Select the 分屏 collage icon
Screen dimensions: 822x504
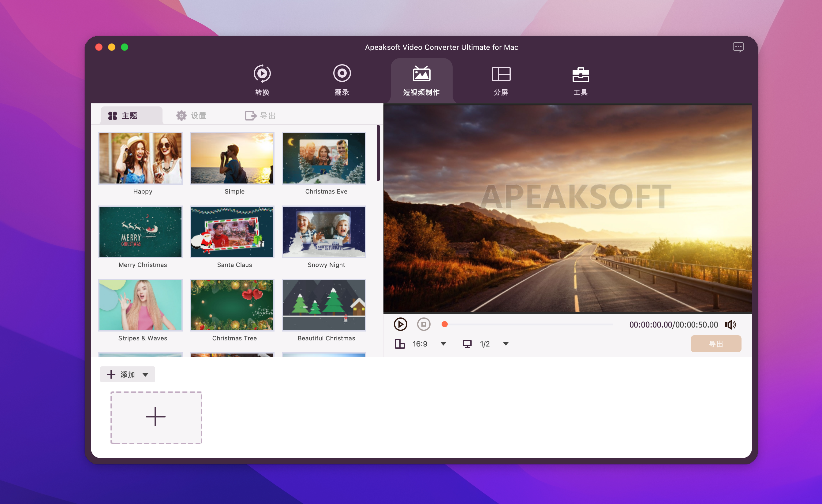[x=501, y=74]
